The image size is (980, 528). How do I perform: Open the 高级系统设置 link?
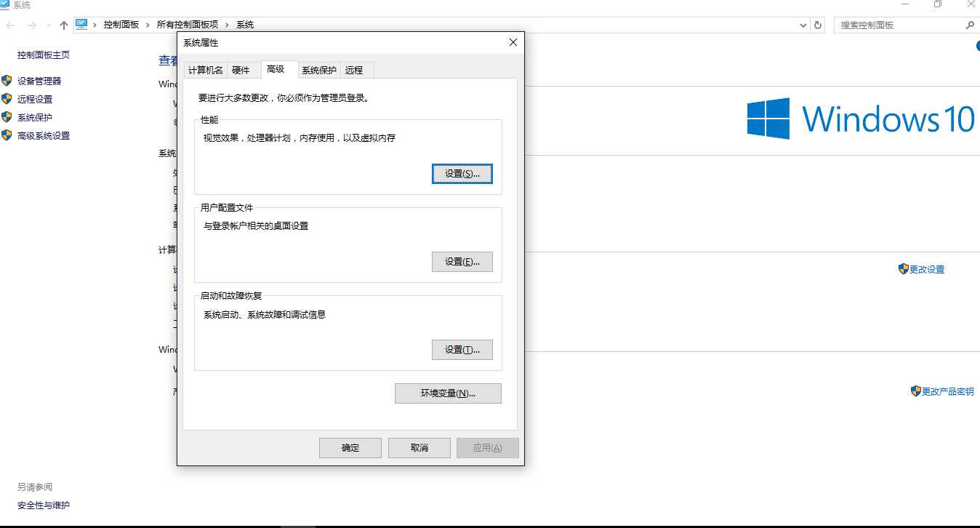[43, 135]
